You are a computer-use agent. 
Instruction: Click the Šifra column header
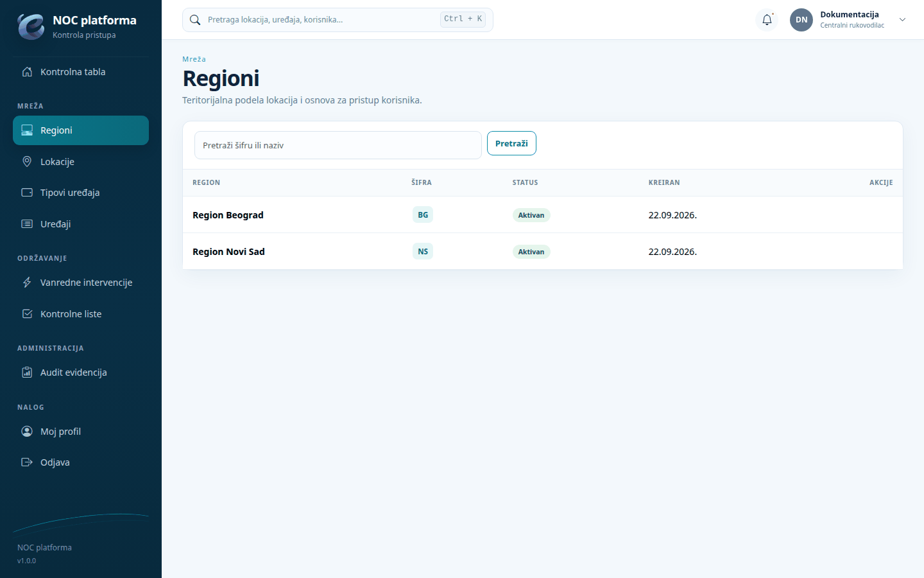(x=422, y=182)
